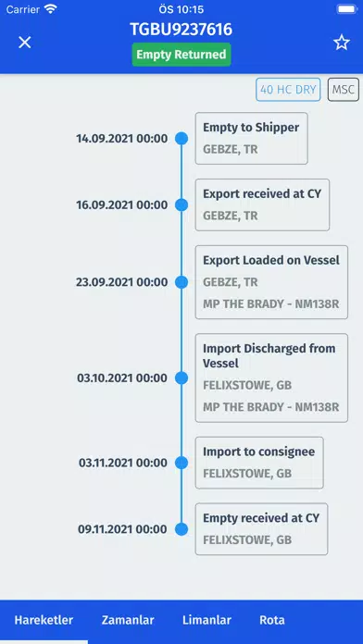Open the Empty to Shipper event card

click(251, 139)
